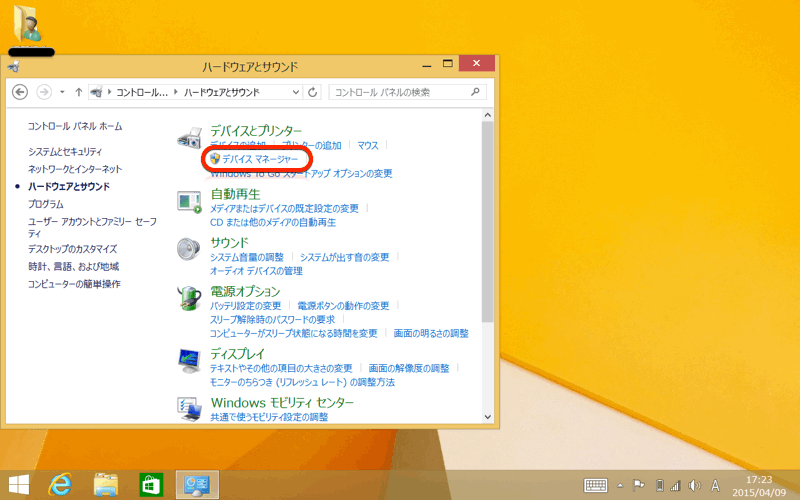This screenshot has width=800, height=500.
Task: Click the Sound (サウンド) speaker icon
Action: coord(189,249)
